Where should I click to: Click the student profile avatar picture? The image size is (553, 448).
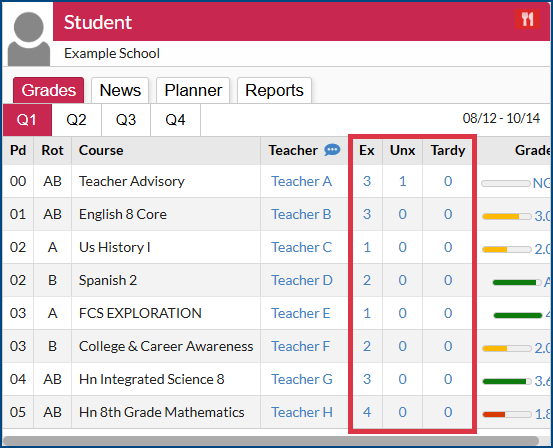tap(29, 38)
